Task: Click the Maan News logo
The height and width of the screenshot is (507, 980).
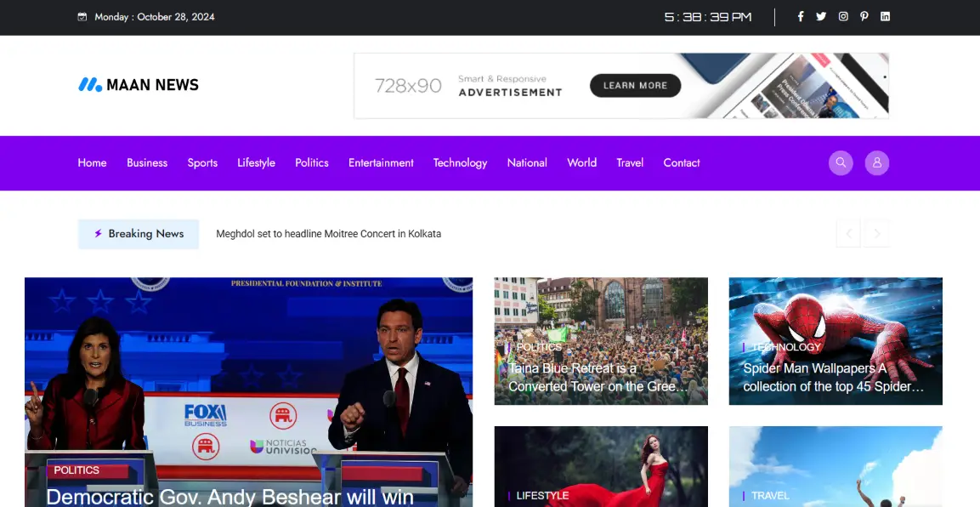Action: coord(139,84)
